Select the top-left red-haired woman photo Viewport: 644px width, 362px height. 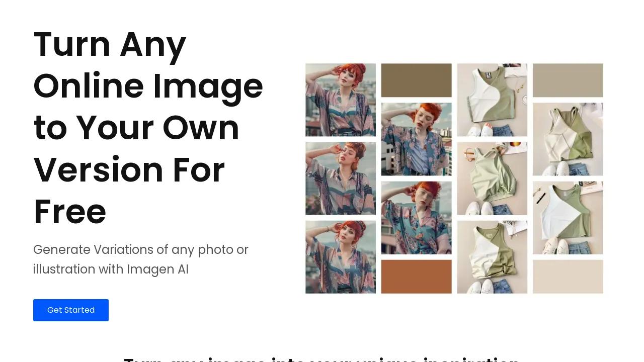tap(341, 100)
